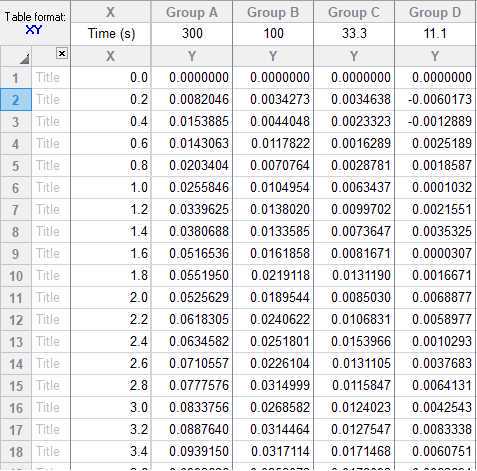Select row number 18 header
Viewport: 477px width, 471px height.
(x=16, y=452)
